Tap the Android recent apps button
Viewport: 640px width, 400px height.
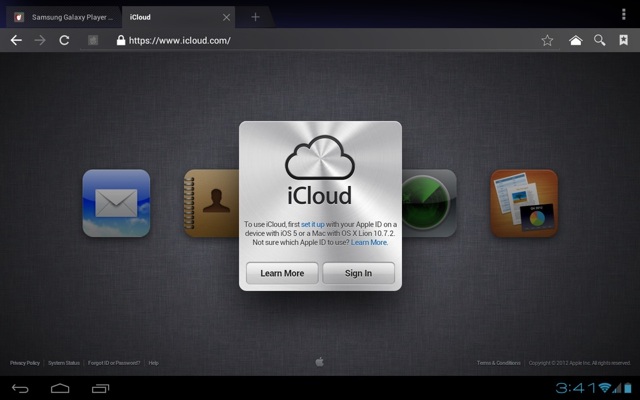[x=100, y=388]
